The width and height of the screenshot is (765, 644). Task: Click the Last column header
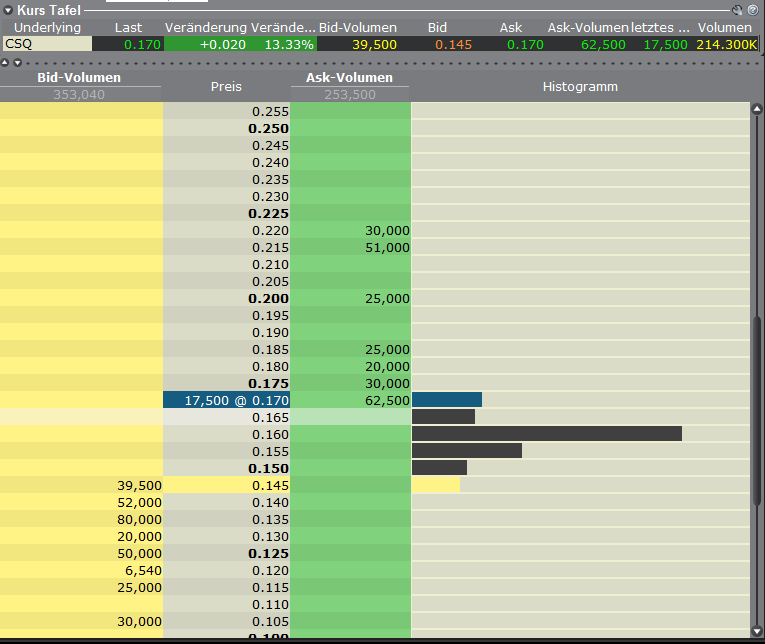coord(128,27)
